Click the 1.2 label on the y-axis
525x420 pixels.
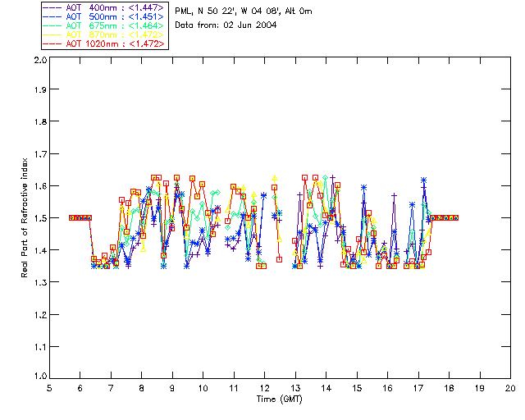coord(40,315)
